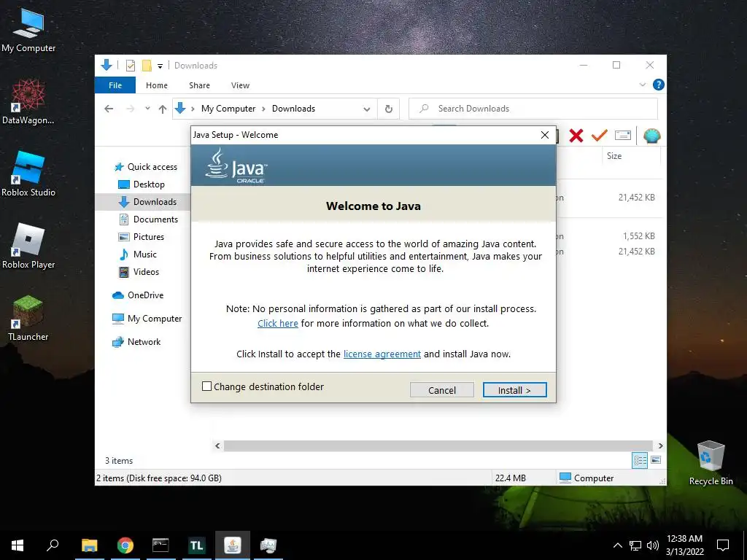Click the horizontal scrollbar in Explorer

(x=438, y=446)
